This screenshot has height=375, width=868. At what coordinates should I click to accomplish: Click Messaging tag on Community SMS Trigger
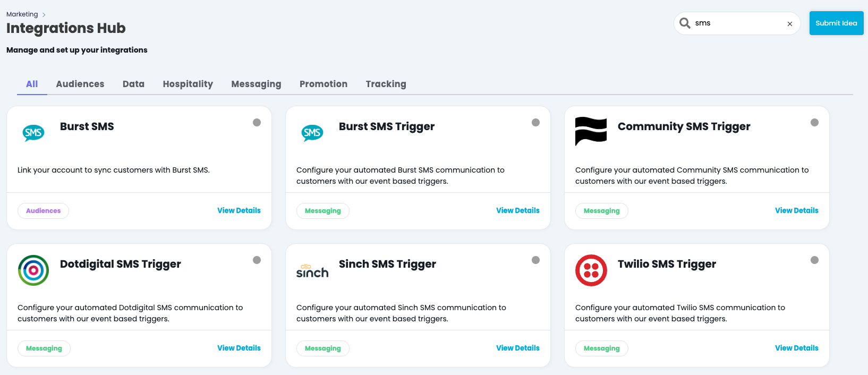(x=601, y=211)
